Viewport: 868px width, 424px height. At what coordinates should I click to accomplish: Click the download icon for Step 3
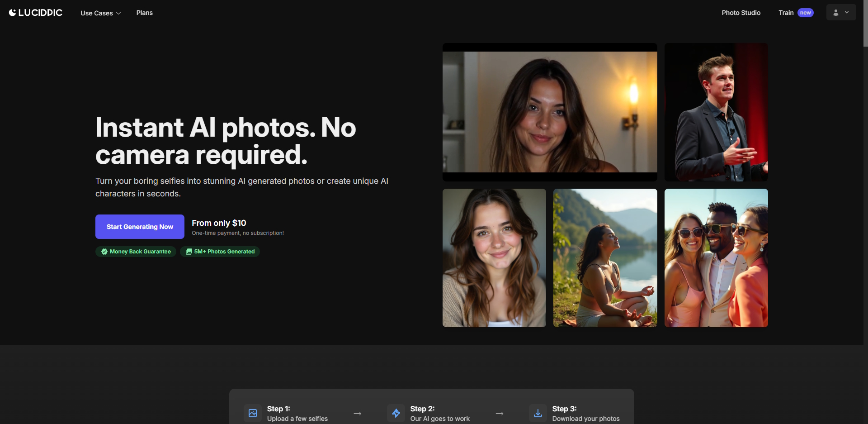538,413
